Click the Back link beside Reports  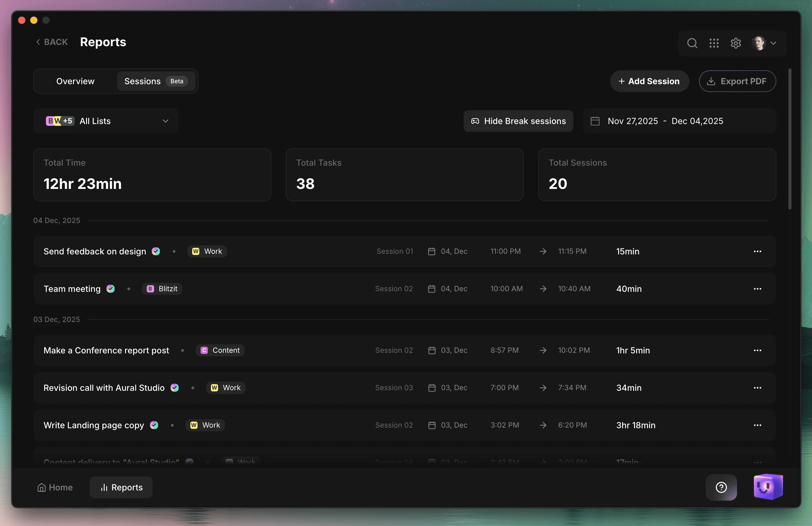coord(52,42)
